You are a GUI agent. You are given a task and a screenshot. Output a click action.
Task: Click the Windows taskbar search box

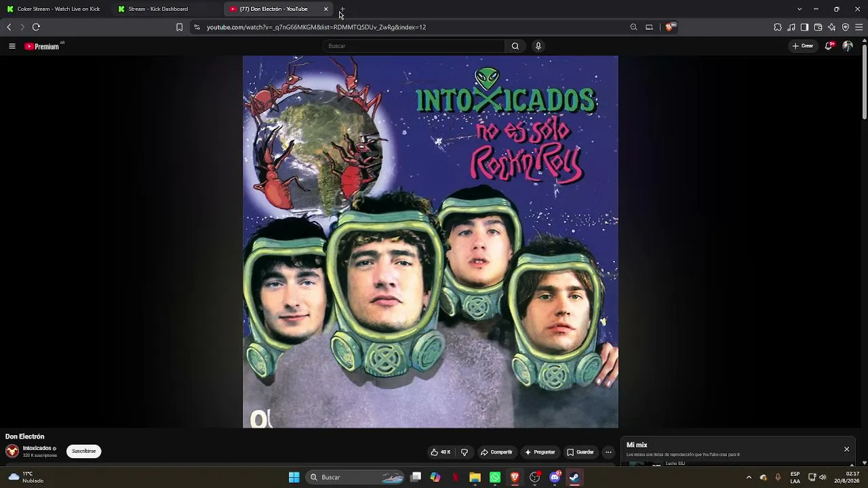pos(355,477)
